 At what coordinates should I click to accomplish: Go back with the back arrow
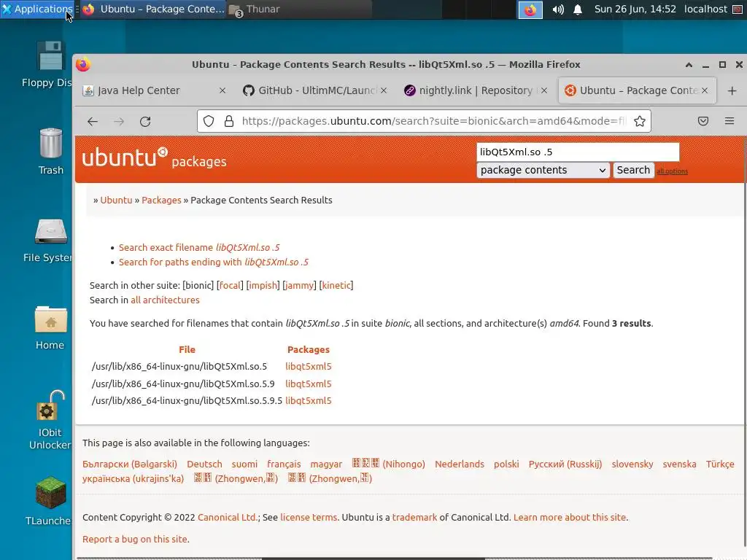click(x=93, y=122)
